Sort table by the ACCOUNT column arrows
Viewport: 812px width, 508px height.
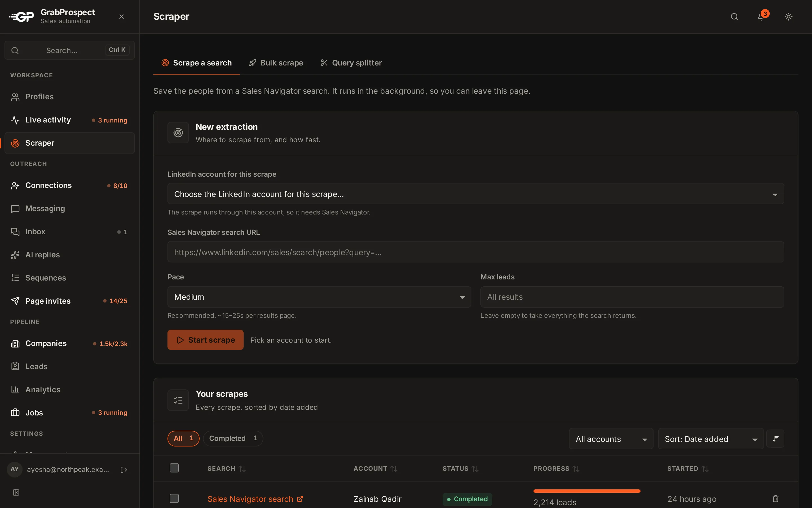(x=394, y=468)
